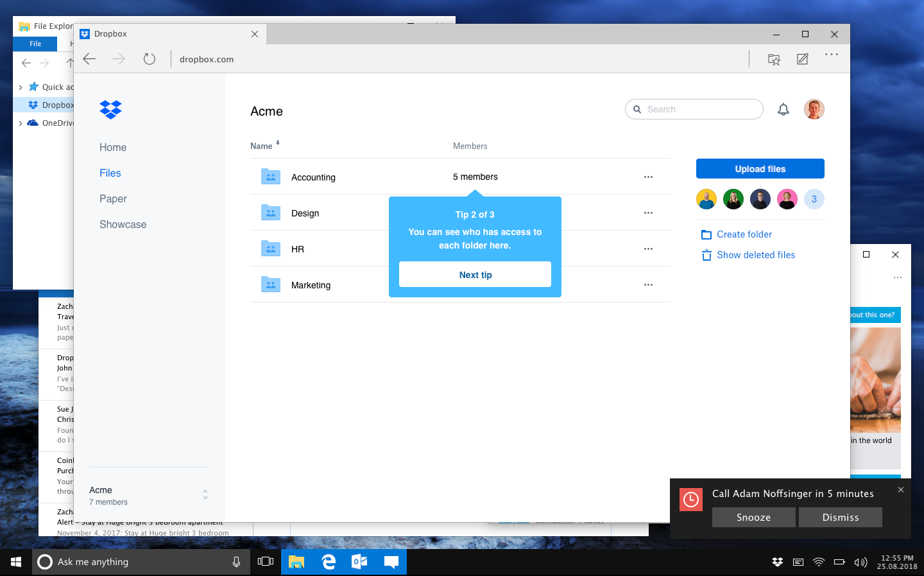924x576 pixels.
Task: Open the HR folder icon
Action: click(x=271, y=249)
